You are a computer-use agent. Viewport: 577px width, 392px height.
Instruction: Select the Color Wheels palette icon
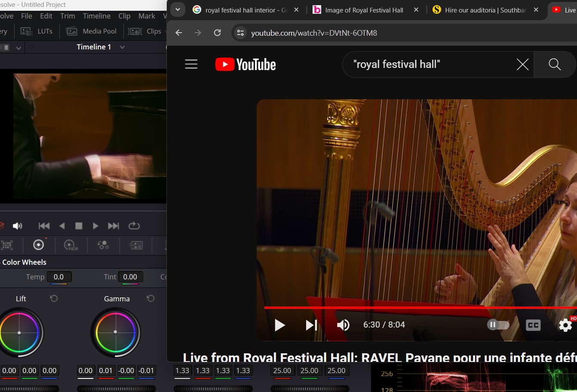(x=39, y=245)
